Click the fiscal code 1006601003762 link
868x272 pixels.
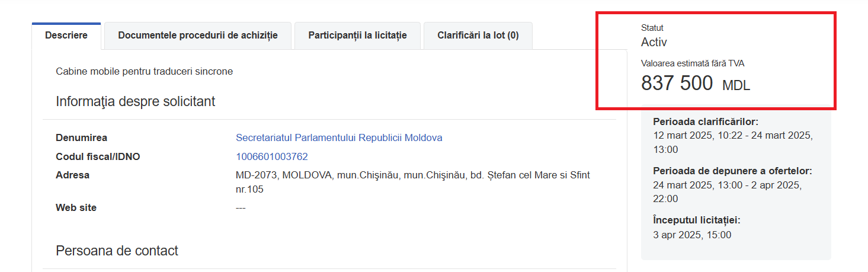coord(271,157)
